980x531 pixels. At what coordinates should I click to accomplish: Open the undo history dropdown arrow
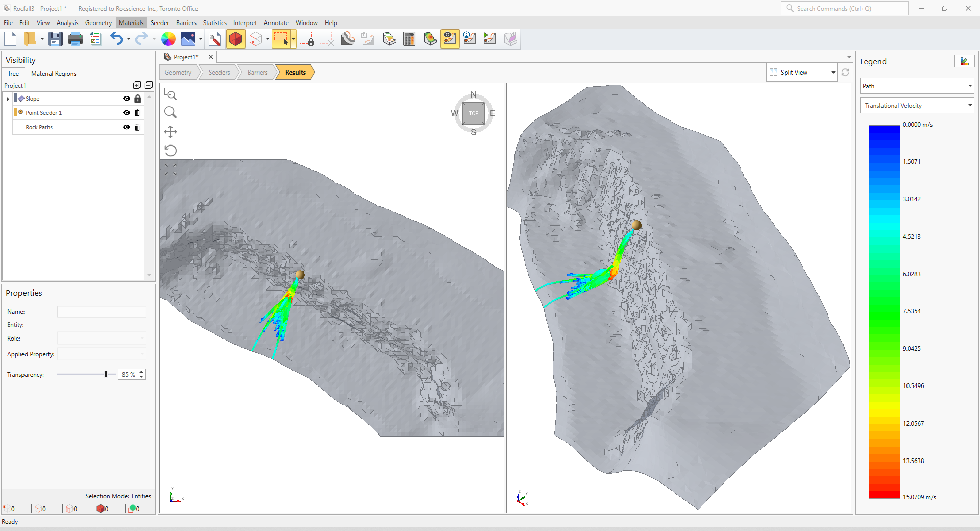pyautogui.click(x=129, y=39)
